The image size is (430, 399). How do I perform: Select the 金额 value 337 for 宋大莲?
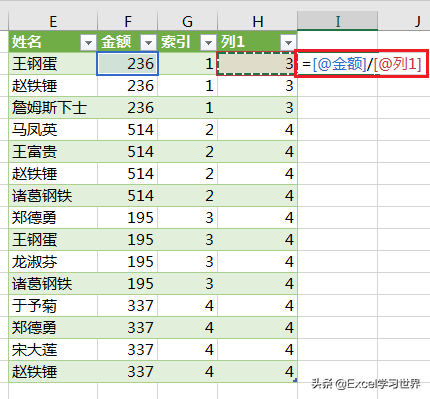(127, 350)
